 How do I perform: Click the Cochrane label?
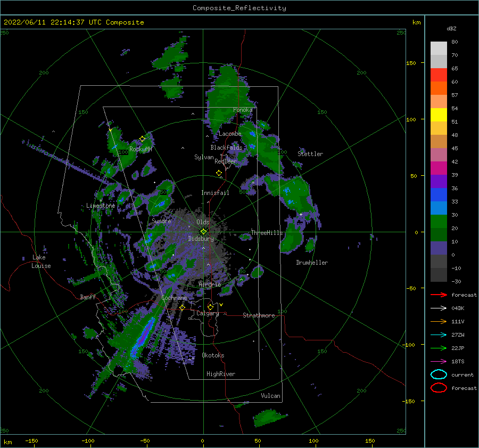click(174, 298)
